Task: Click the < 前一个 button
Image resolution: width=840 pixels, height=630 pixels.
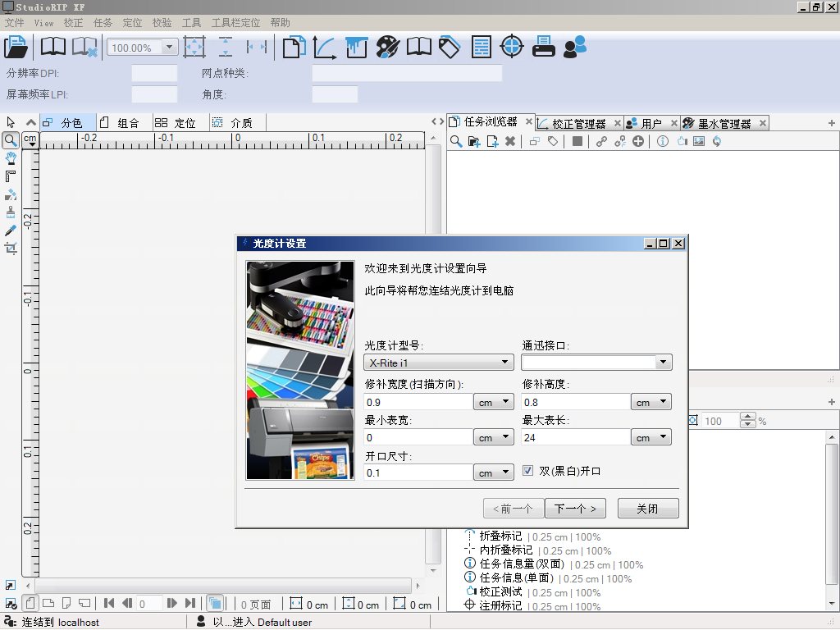Action: pyautogui.click(x=514, y=509)
